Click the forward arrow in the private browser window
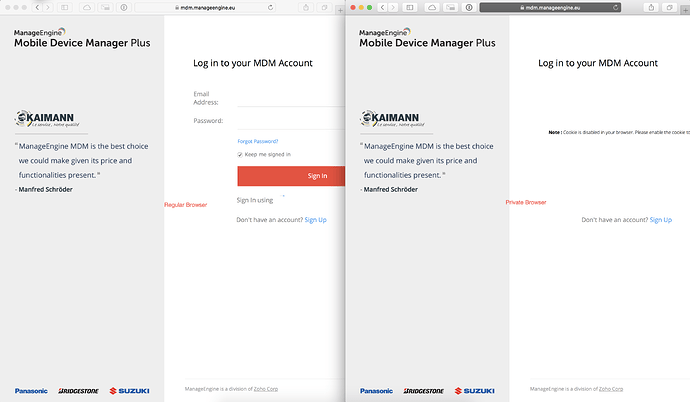 click(x=393, y=7)
